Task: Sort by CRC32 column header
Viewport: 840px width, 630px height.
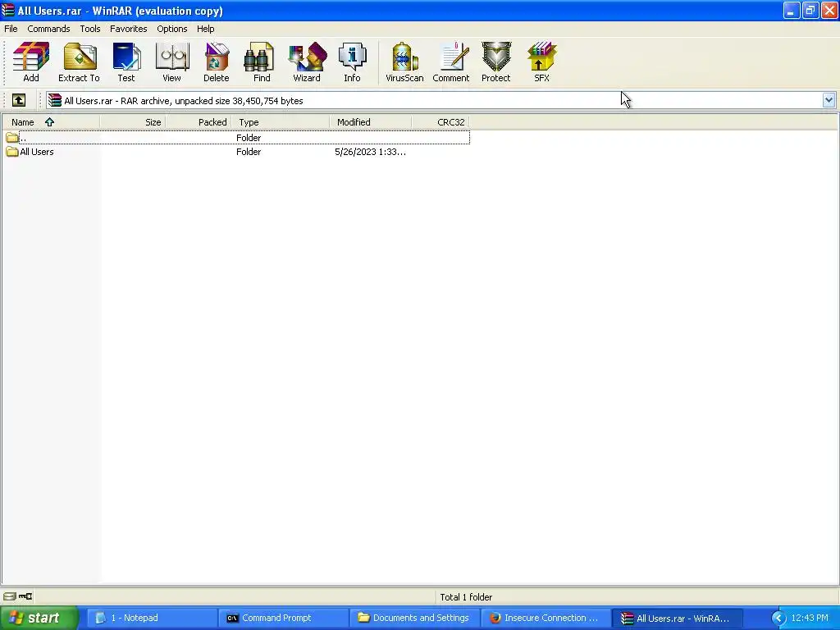Action: (441, 122)
